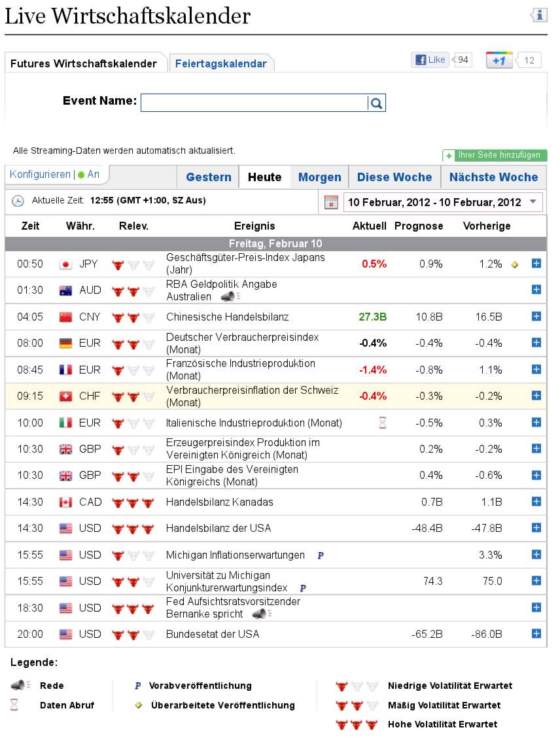Image resolution: width=560 pixels, height=751 pixels.
Task: Expand the Bundesetat der USA row
Action: tap(536, 634)
